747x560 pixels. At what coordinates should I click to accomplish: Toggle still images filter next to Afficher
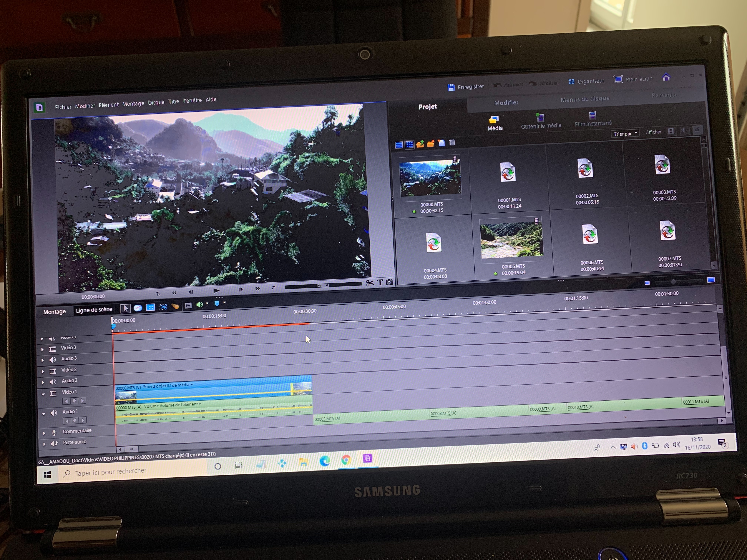(697, 130)
